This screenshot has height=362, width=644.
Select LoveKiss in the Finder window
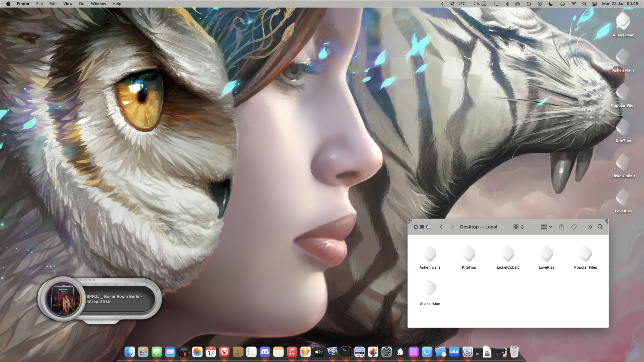coord(547,257)
